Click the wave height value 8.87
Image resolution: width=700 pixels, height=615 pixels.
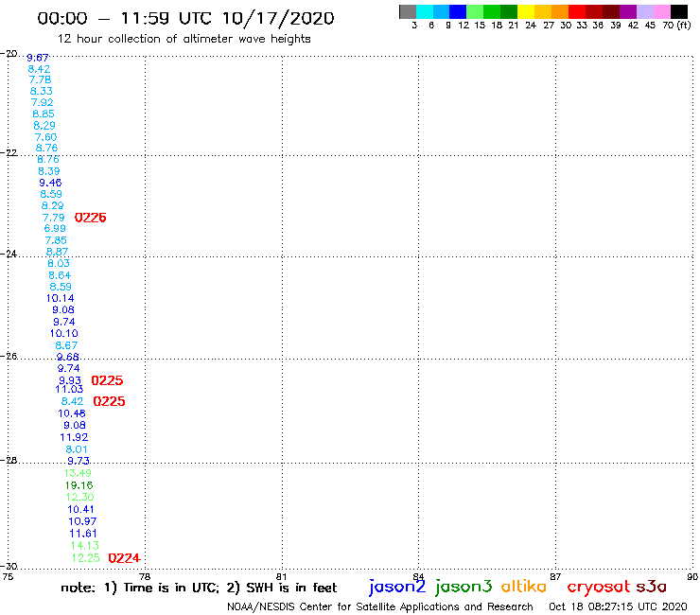click(x=57, y=252)
